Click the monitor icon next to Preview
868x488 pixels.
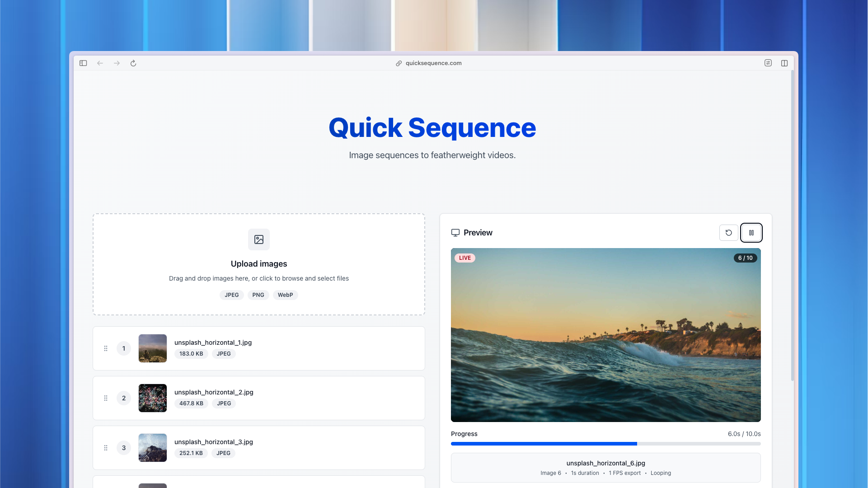(x=455, y=233)
